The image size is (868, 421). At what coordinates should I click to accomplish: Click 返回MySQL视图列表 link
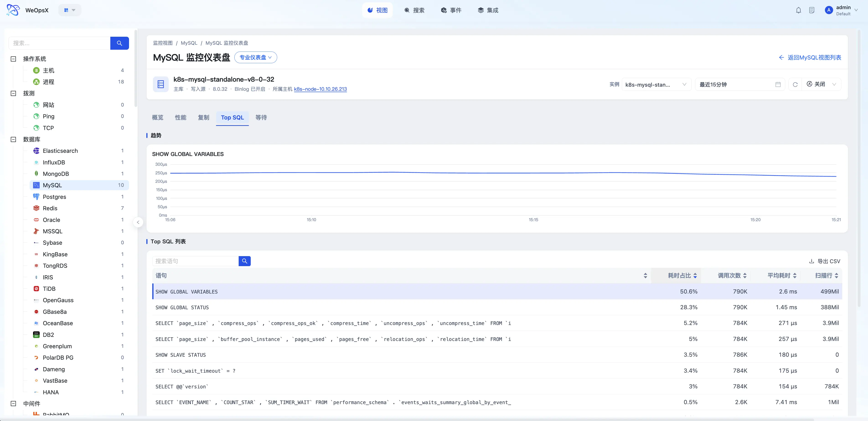810,58
